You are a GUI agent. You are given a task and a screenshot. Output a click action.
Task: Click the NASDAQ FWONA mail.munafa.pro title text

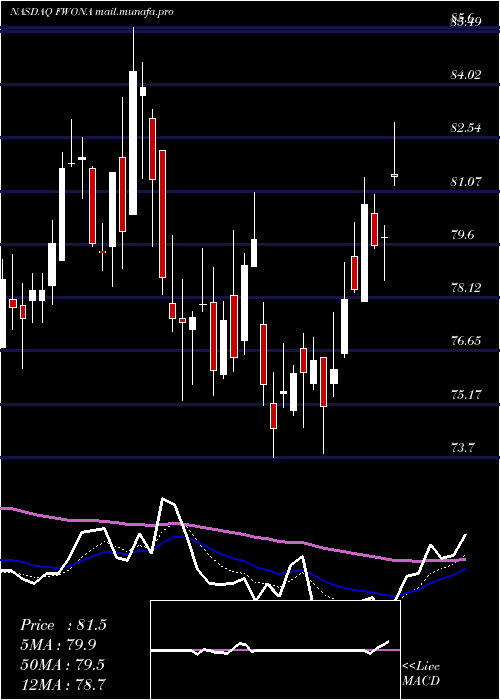[x=92, y=12]
